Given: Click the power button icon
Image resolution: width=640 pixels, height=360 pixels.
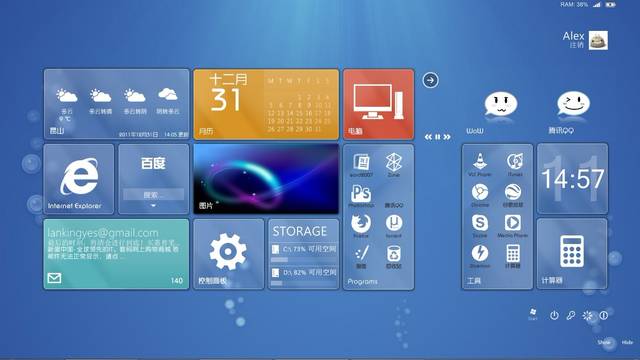Looking at the screenshot, I should [x=554, y=315].
